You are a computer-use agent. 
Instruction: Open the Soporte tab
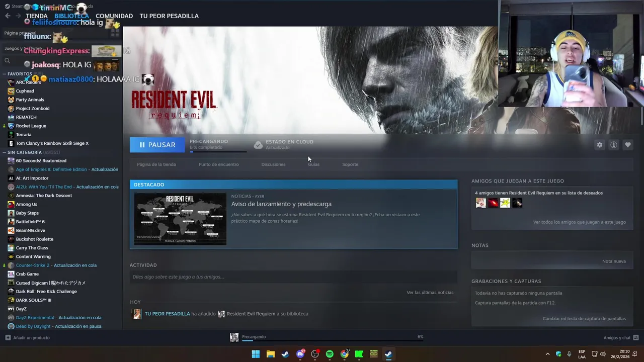(x=350, y=164)
